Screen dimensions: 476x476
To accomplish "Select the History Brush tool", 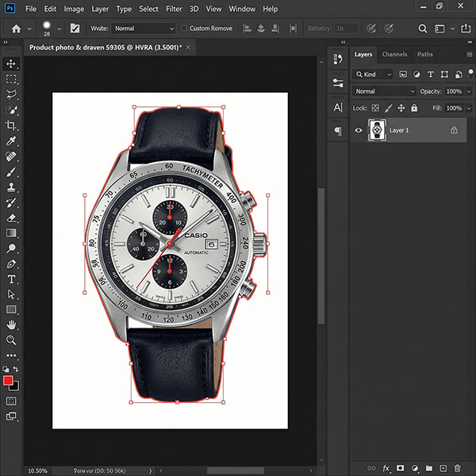I will coord(11,202).
